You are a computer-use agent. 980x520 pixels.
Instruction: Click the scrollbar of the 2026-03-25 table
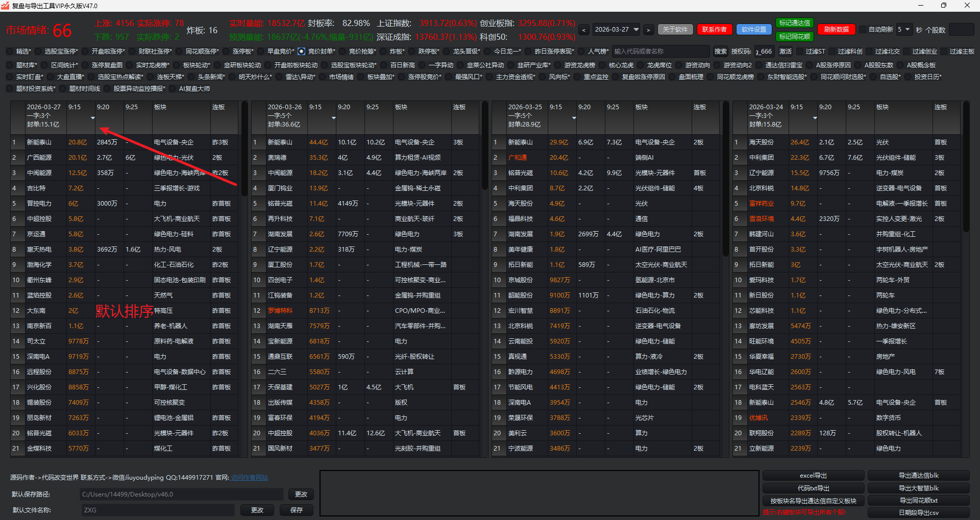pos(725,179)
